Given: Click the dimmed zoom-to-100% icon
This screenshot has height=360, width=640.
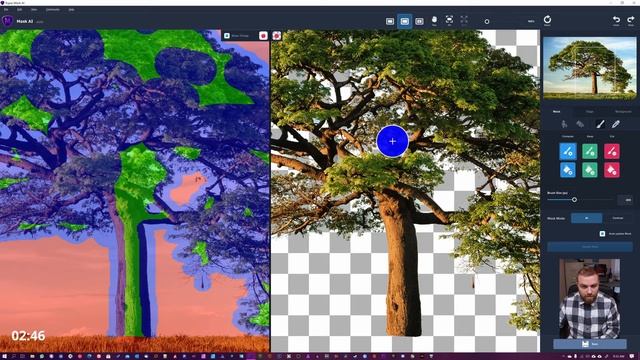Looking at the screenshot, I should pos(464,20).
